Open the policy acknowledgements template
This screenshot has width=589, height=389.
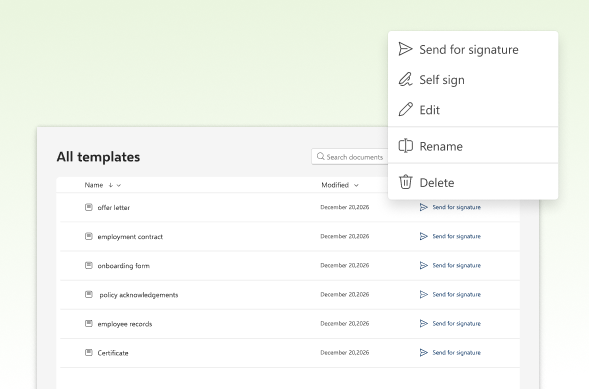tap(139, 295)
